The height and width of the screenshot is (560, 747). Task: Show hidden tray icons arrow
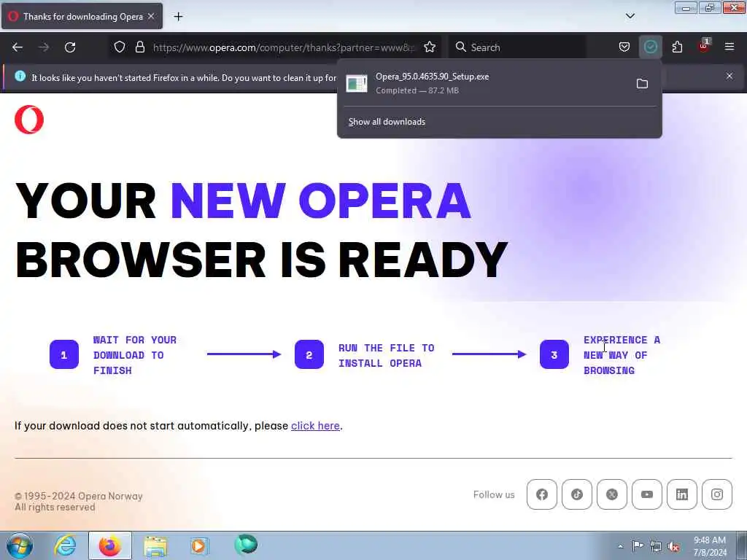[x=620, y=546]
